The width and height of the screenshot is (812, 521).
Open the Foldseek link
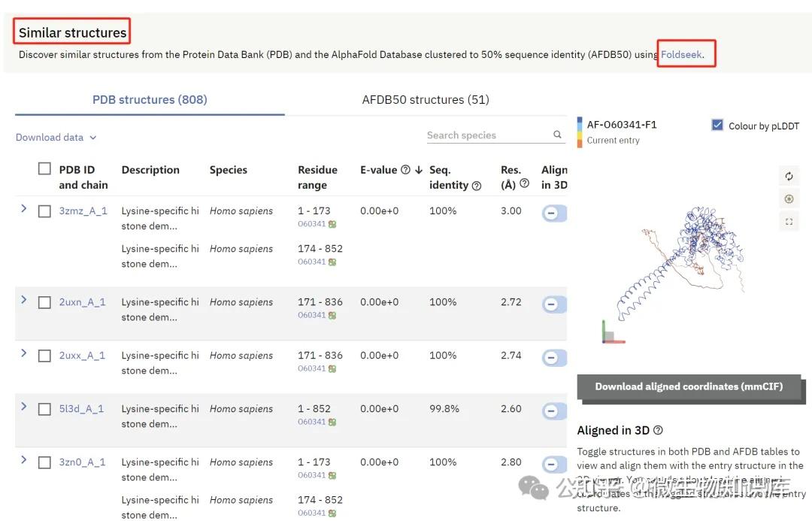pos(681,54)
